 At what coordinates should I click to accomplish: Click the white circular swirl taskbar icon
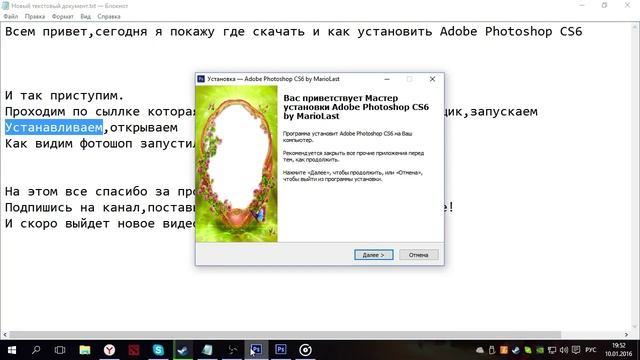point(305,350)
